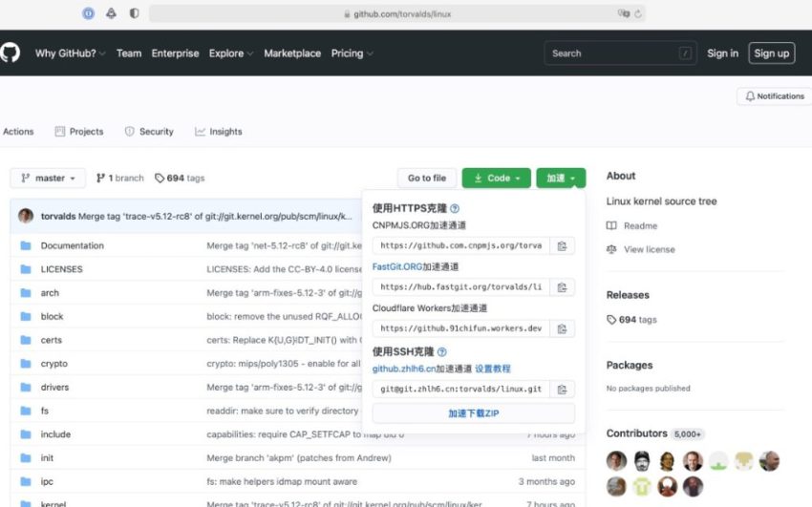
Task: Click the shield half-circle browser icon
Action: coord(134,13)
